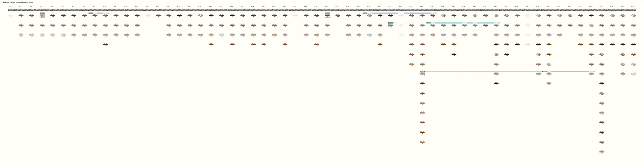The width and height of the screenshot is (644, 167).
Task: Select the #1 column header
Action: [10, 6]
